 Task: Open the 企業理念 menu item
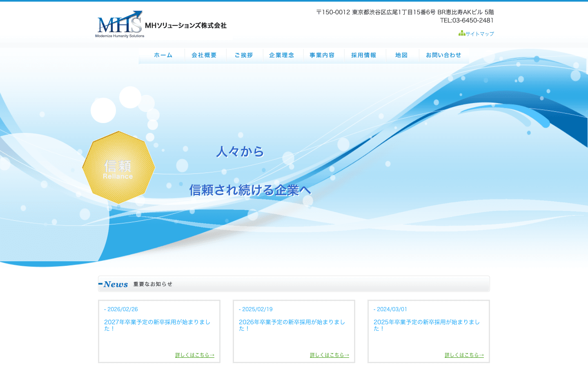(282, 55)
